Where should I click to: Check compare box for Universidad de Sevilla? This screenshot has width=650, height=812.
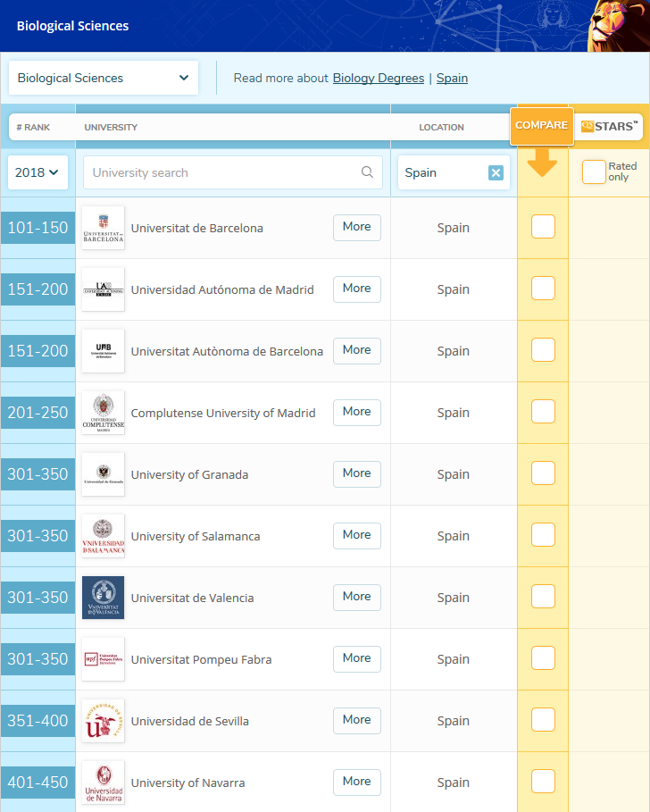(543, 719)
